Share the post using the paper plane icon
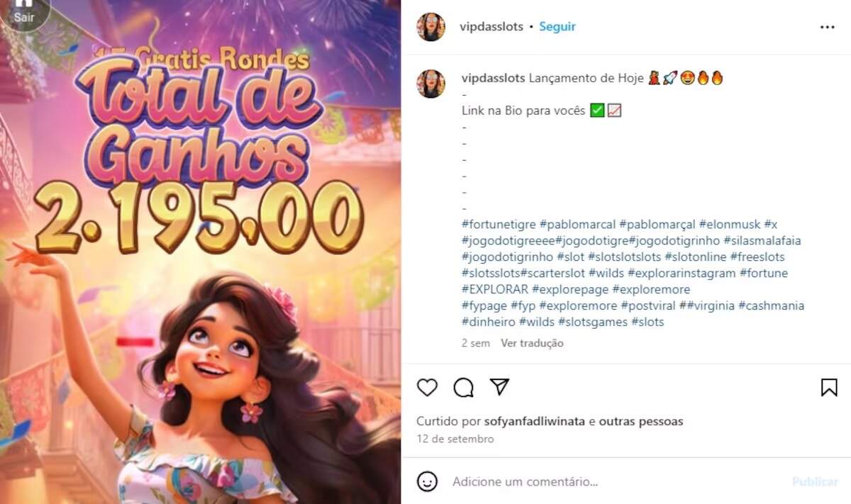The image size is (851, 504). (500, 386)
